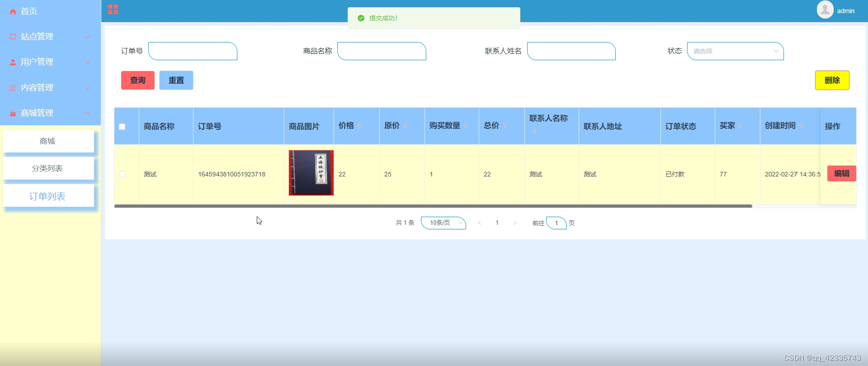The height and width of the screenshot is (366, 868).
Task: Select page 1 in pagination
Action: tap(497, 223)
